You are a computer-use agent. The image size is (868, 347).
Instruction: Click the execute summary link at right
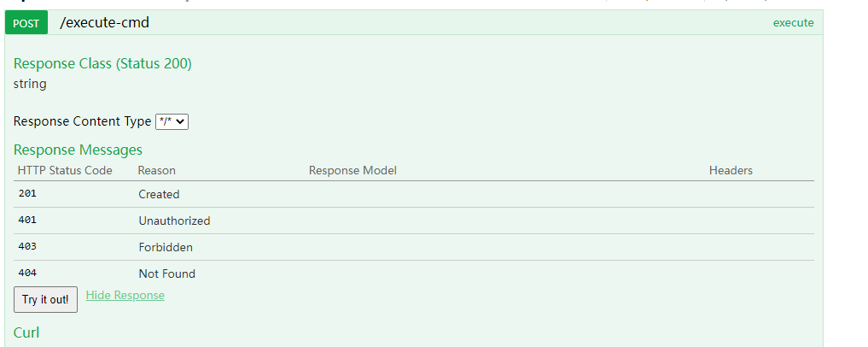(793, 23)
